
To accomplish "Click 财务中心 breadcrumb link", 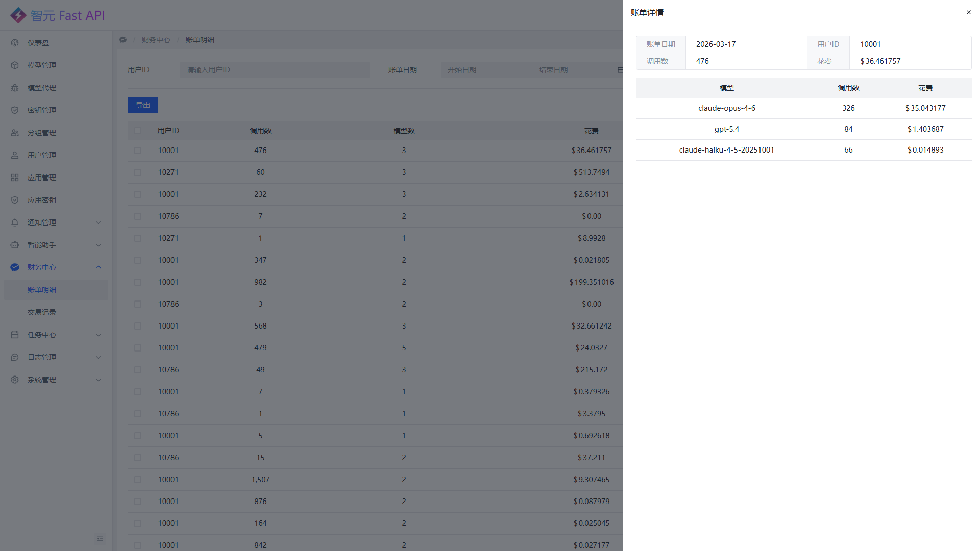I will point(156,40).
